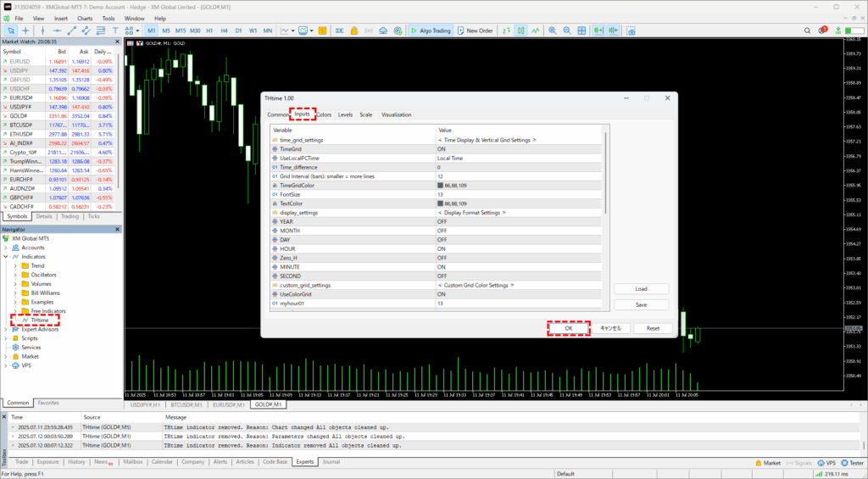Expand the Oscillators folder

(x=15, y=275)
